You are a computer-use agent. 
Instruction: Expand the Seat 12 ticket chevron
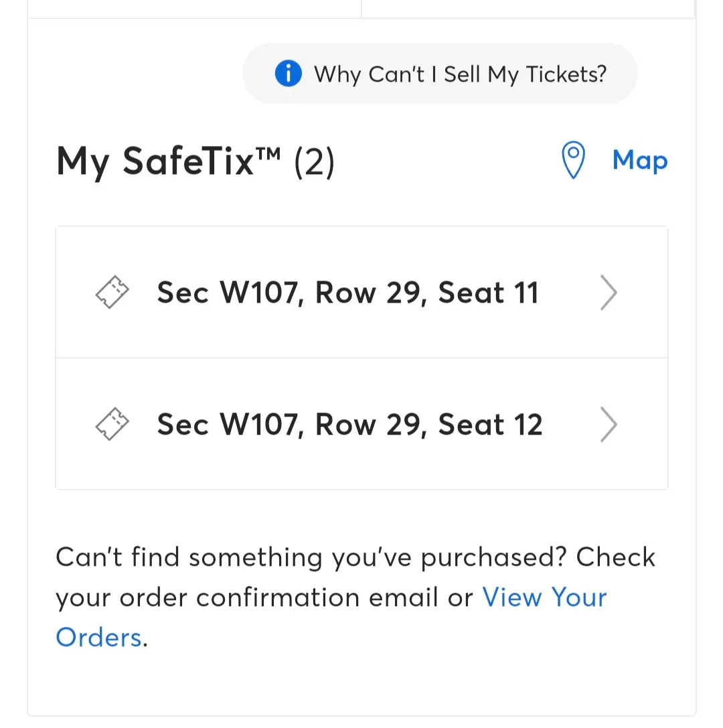pyautogui.click(x=609, y=425)
